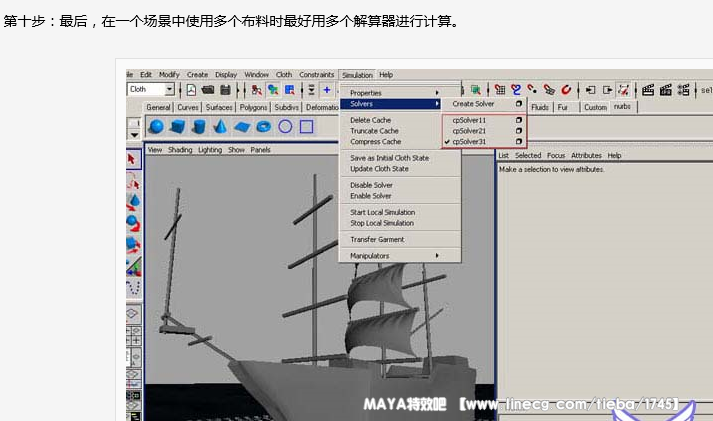Screen dimensions: 713x421
Task: Create a NURBS sphere from the shelf
Action: (156, 127)
